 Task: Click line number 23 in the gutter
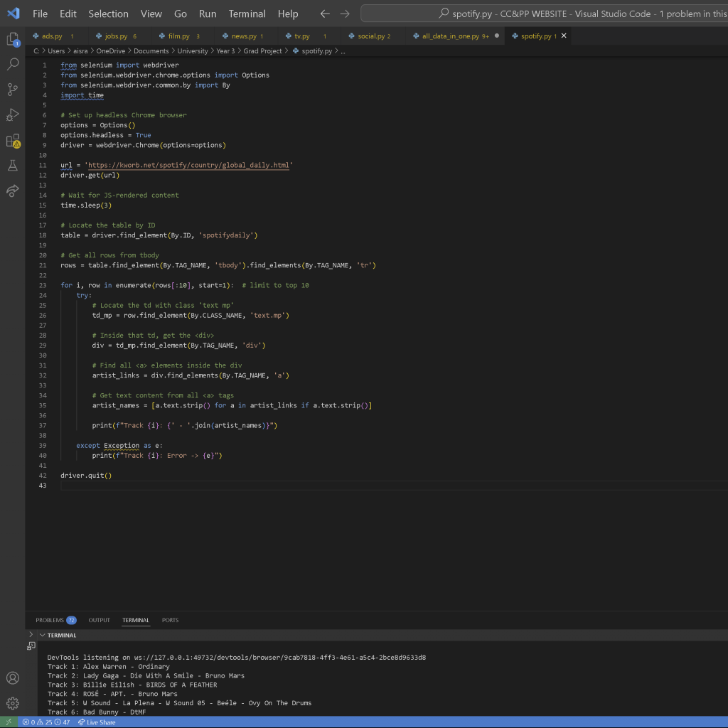click(x=43, y=286)
